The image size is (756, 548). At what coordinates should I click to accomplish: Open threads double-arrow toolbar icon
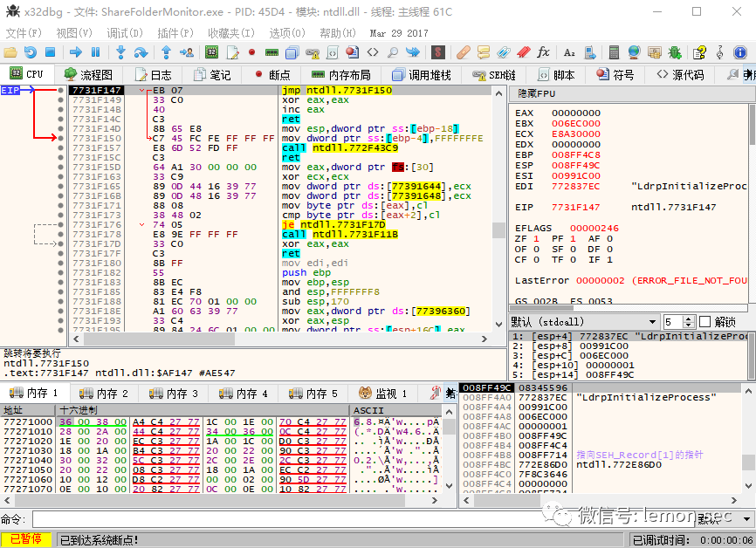point(413,52)
